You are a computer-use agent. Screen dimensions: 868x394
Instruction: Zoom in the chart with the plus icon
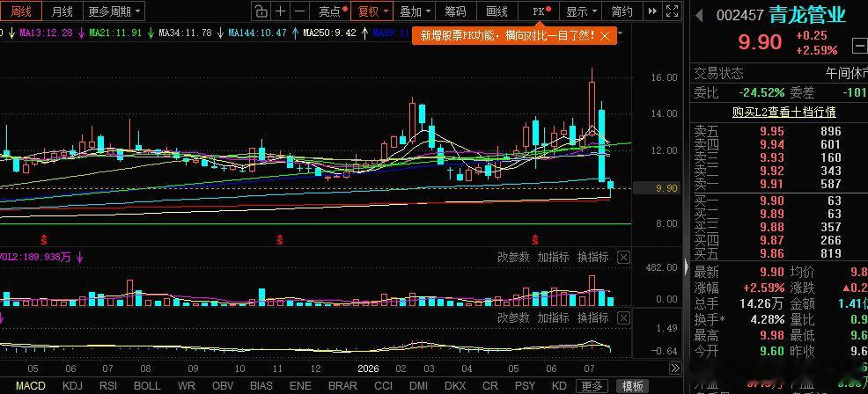pos(281,11)
